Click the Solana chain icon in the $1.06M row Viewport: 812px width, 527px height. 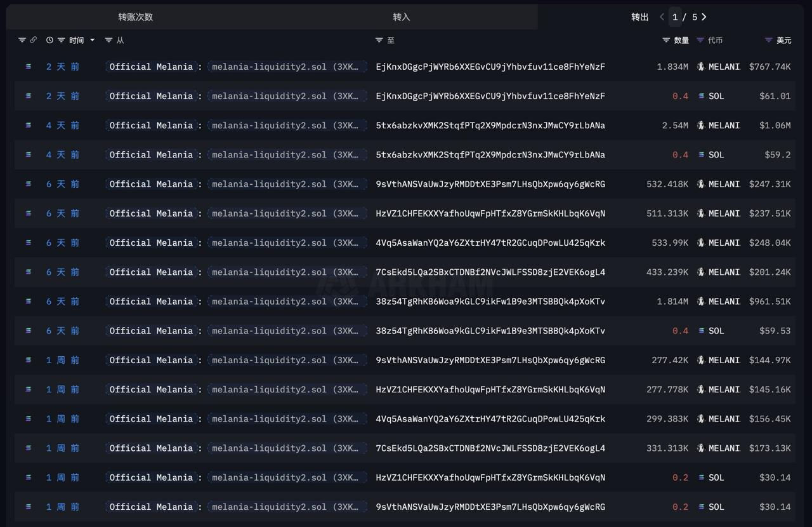point(28,125)
